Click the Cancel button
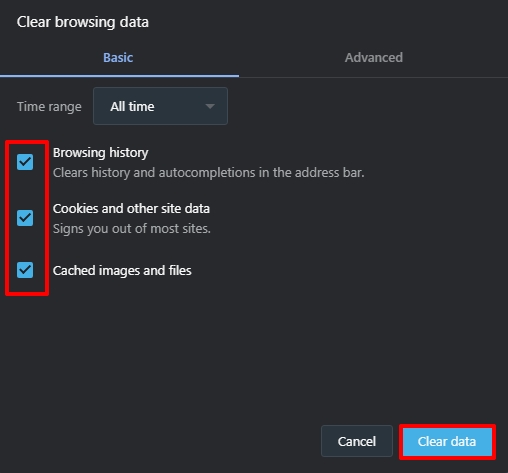The height and width of the screenshot is (473, 508). pyautogui.click(x=357, y=441)
